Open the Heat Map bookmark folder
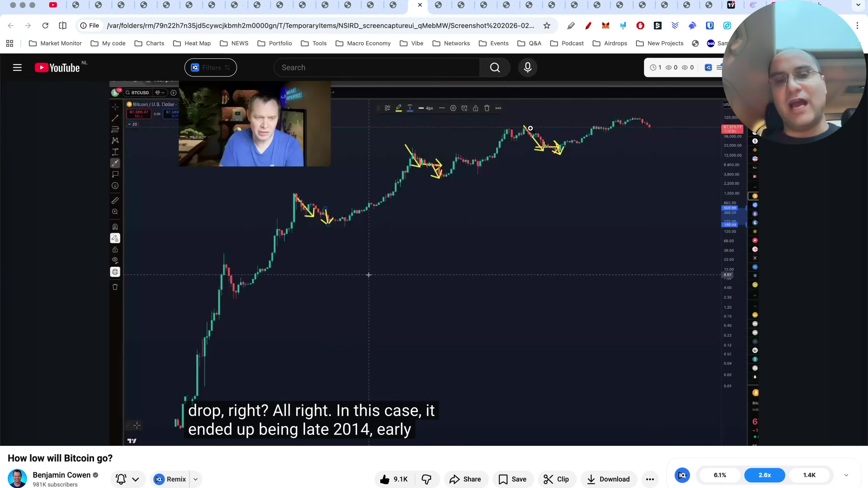868x488 pixels. click(192, 43)
